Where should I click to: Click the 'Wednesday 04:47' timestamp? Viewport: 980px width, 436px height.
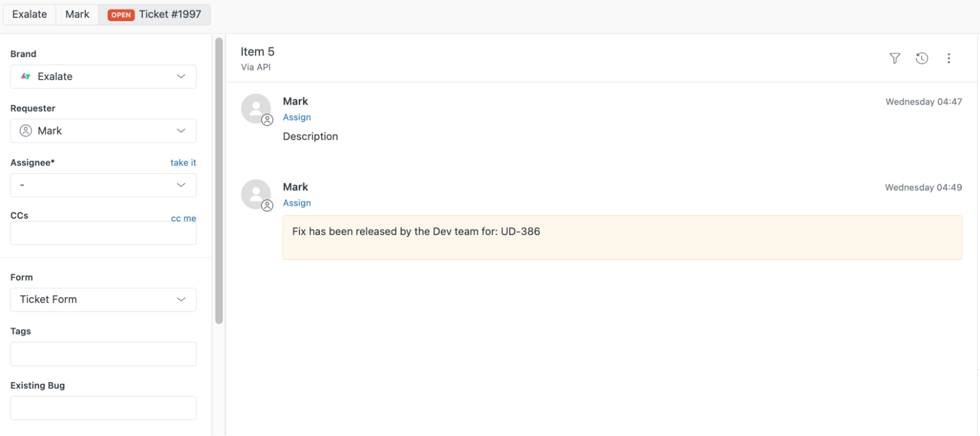click(x=924, y=102)
